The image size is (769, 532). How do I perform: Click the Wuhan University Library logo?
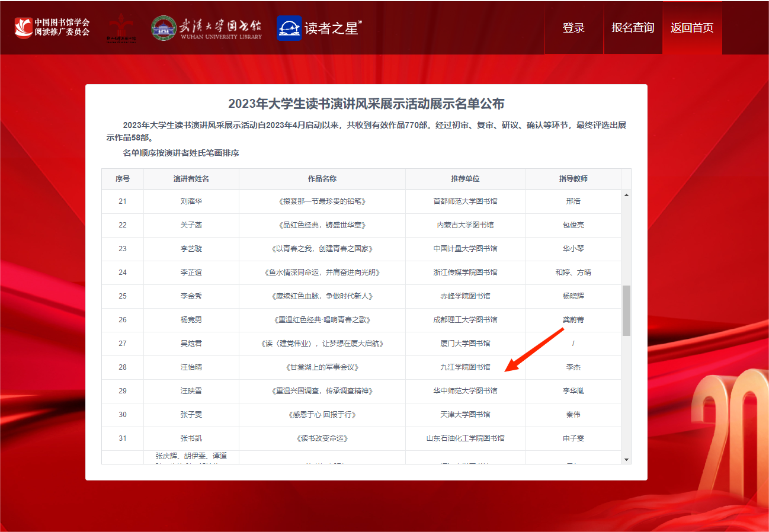(x=206, y=28)
